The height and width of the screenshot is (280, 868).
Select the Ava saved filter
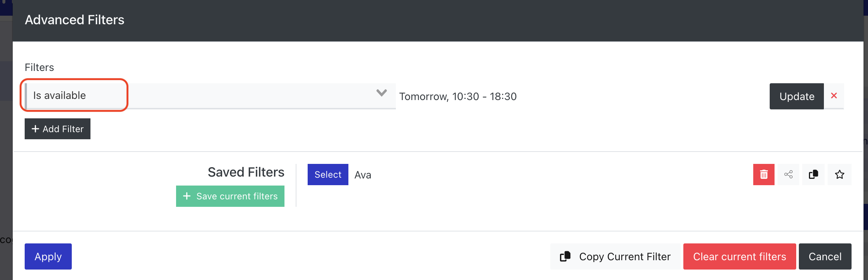tap(328, 174)
